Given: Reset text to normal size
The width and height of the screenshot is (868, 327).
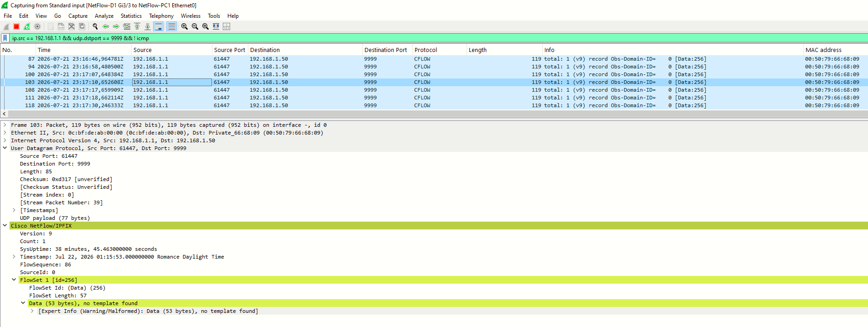Looking at the screenshot, I should click(205, 26).
